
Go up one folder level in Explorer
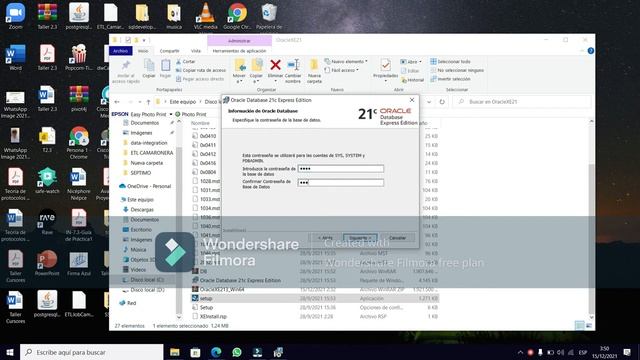click(149, 102)
